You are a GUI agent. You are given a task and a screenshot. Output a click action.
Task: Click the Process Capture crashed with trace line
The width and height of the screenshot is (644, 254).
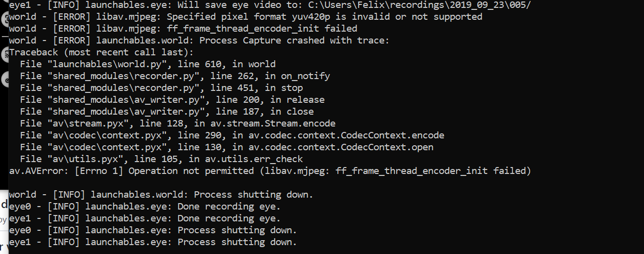pyautogui.click(x=199, y=41)
